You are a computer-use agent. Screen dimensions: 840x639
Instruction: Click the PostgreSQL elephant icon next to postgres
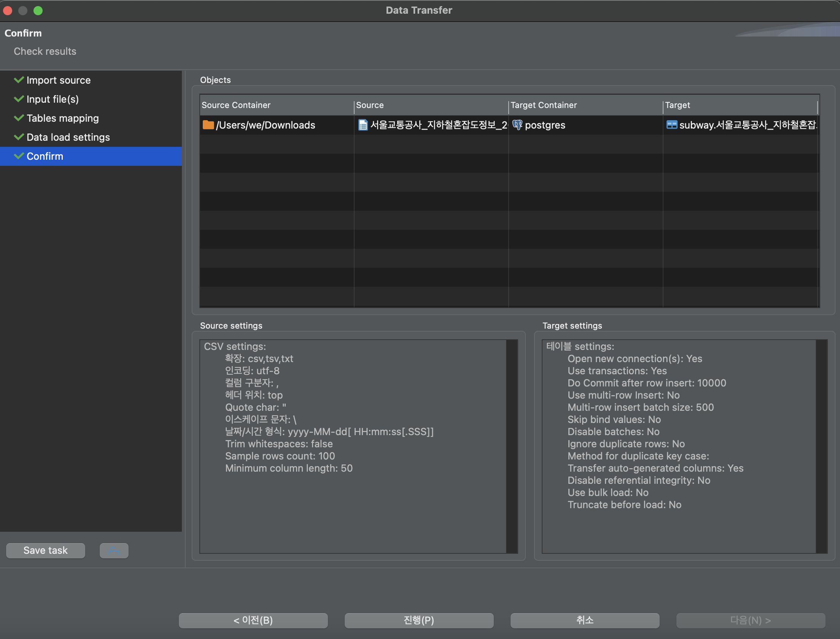517,125
